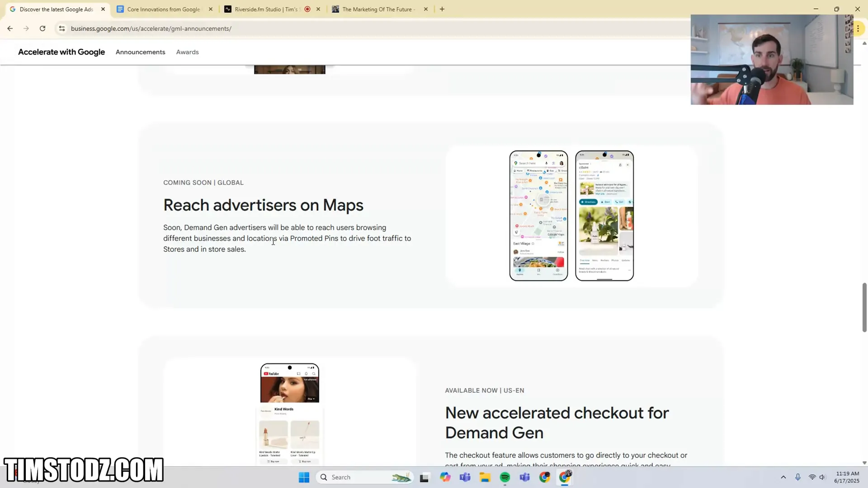Click the COMING SOON | GLOBAL label
This screenshot has height=488, width=868.
click(203, 183)
